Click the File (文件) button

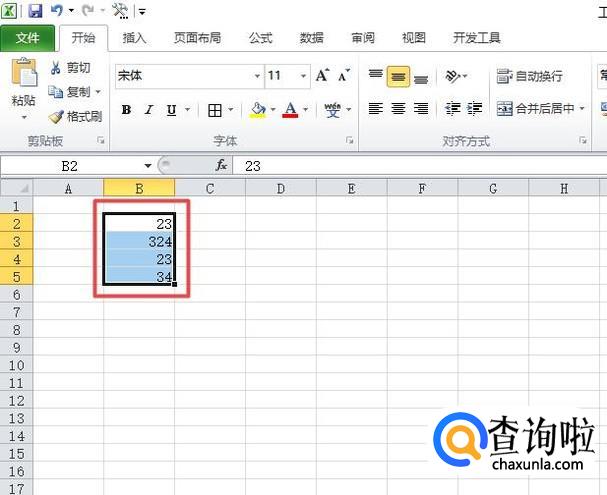(28, 38)
